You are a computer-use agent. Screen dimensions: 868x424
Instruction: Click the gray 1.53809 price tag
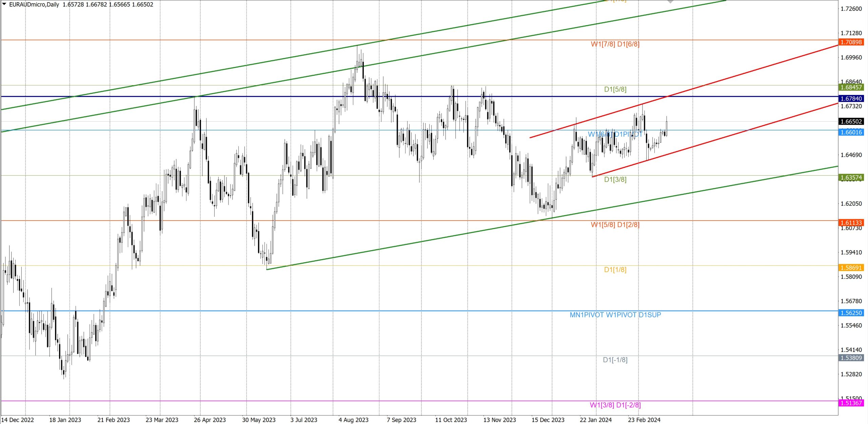point(851,358)
